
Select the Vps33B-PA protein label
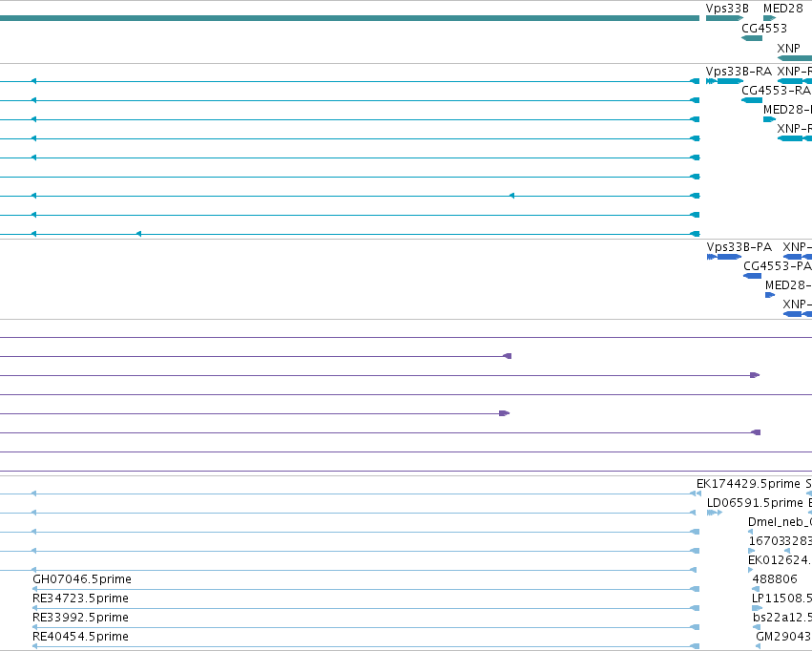click(739, 246)
